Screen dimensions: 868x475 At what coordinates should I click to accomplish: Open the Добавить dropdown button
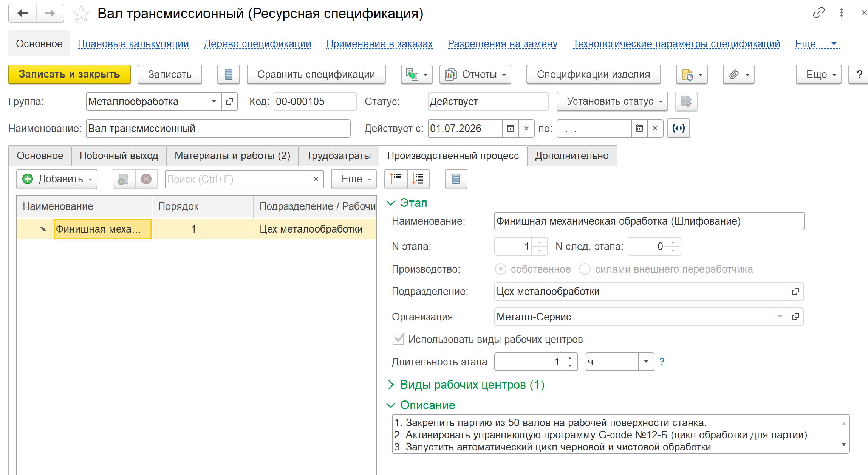[57, 179]
